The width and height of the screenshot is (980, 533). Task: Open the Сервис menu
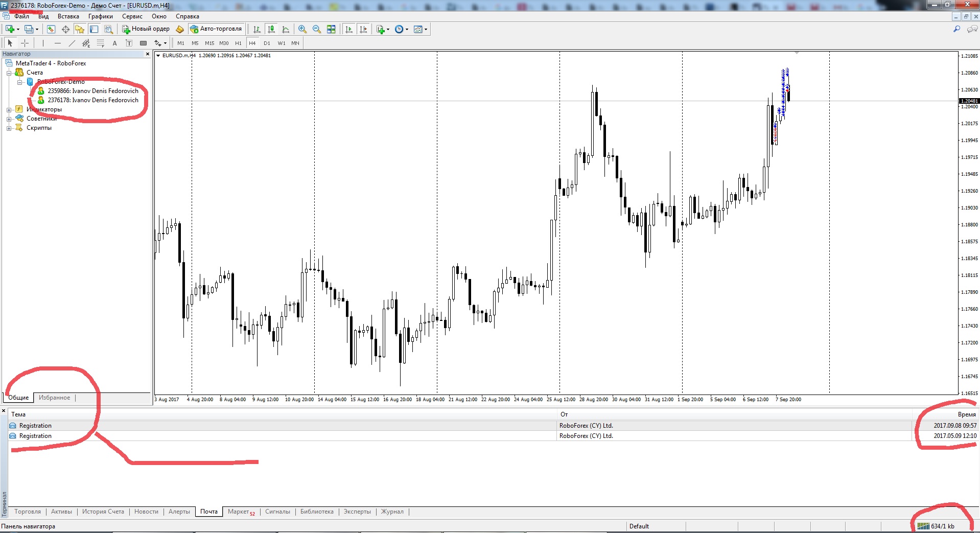click(132, 16)
